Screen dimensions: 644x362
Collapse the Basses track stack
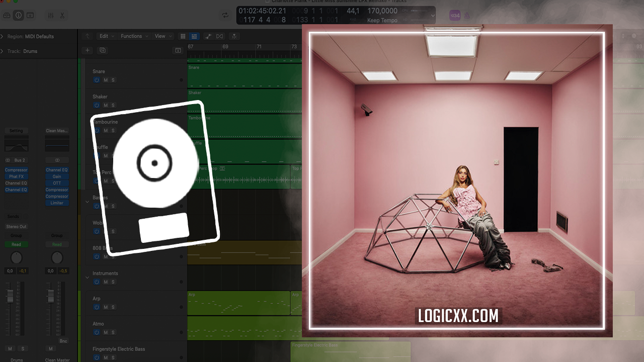tap(87, 201)
